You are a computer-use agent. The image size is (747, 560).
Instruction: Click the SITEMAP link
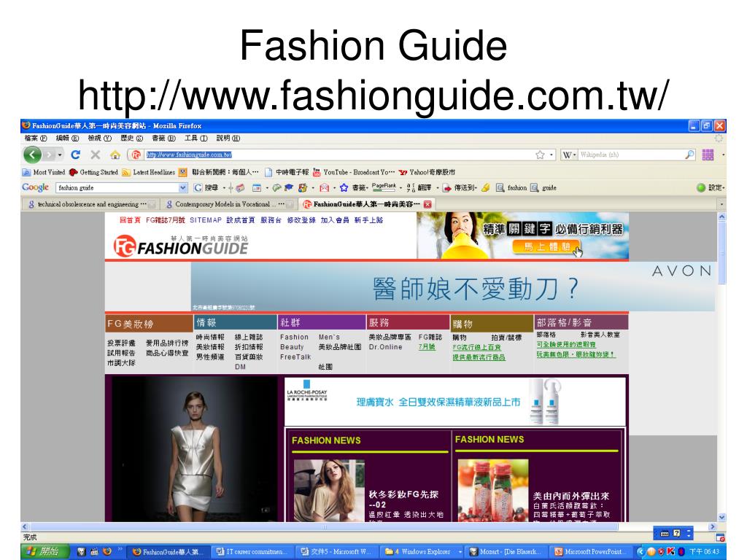205,220
